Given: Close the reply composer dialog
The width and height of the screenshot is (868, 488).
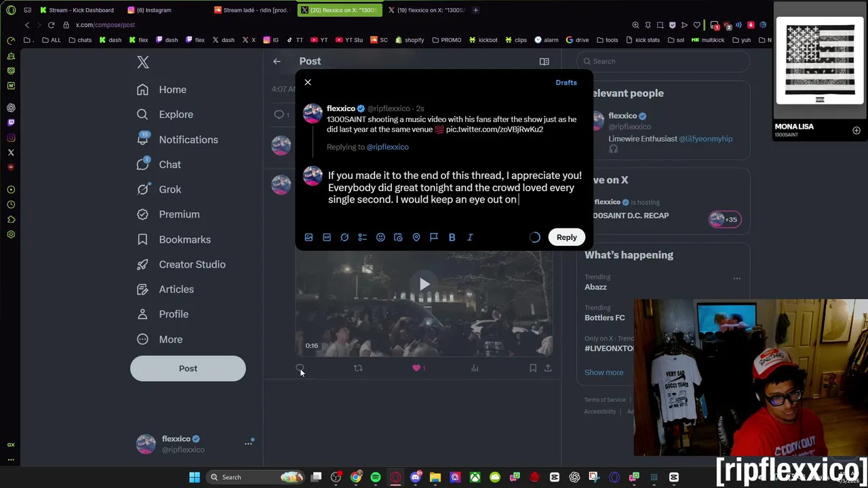Looking at the screenshot, I should [x=308, y=82].
